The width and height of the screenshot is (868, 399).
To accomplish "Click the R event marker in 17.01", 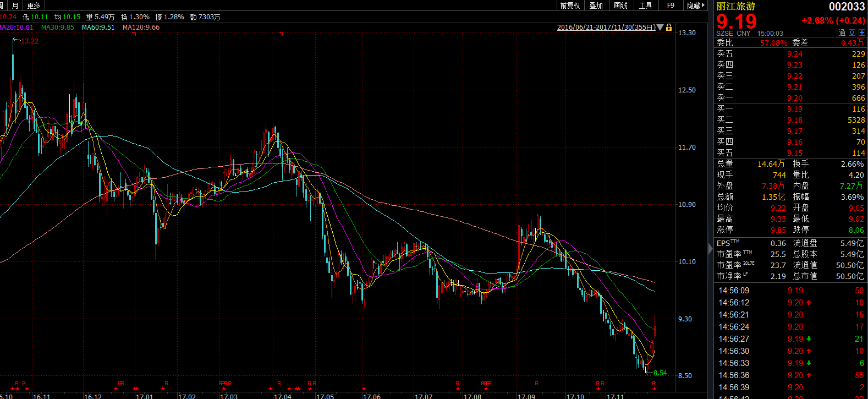I will [x=166, y=383].
